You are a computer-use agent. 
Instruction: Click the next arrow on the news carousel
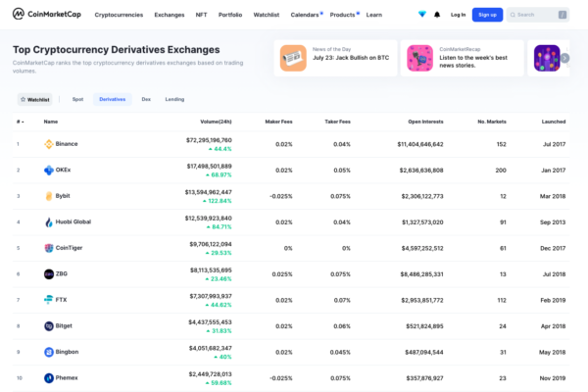point(564,58)
